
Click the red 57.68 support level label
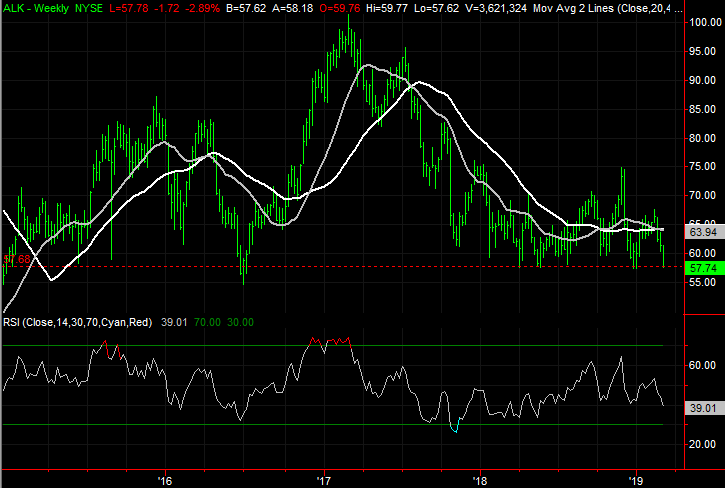(17, 259)
